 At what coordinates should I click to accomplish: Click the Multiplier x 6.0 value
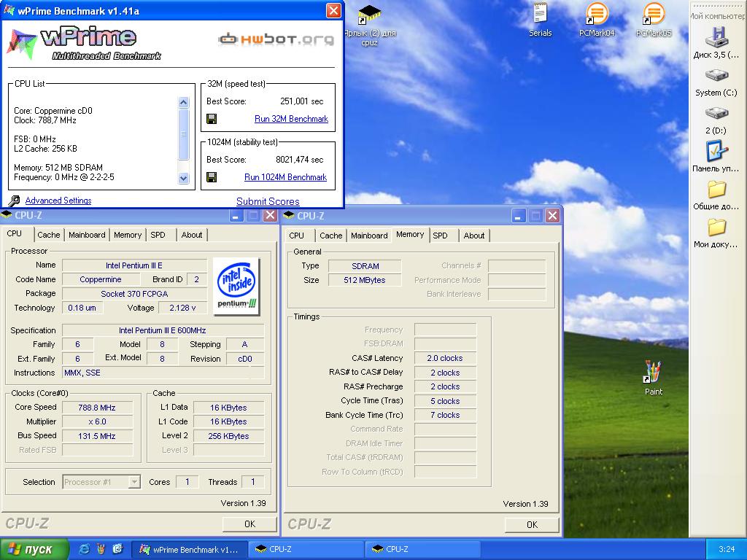click(x=97, y=421)
